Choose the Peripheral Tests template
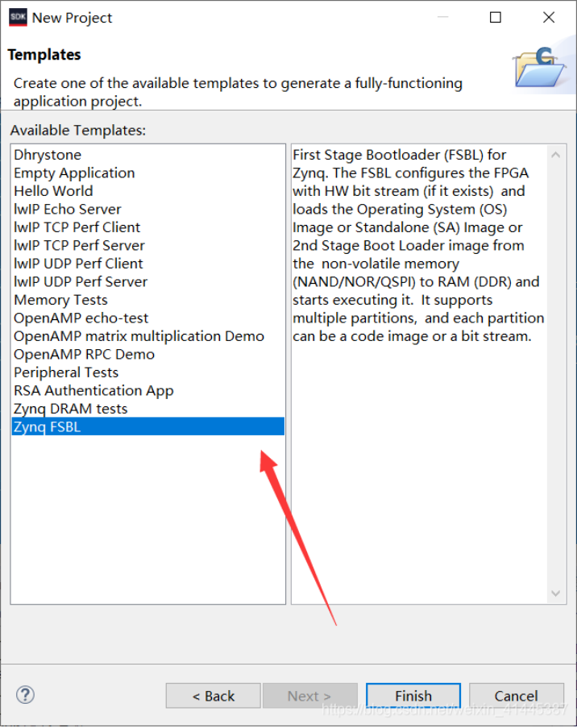 tap(66, 372)
